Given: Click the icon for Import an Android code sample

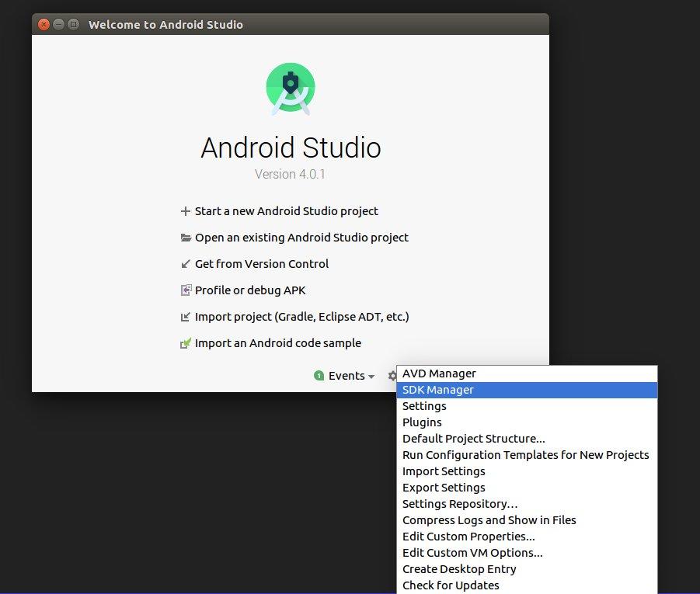Looking at the screenshot, I should point(186,343).
